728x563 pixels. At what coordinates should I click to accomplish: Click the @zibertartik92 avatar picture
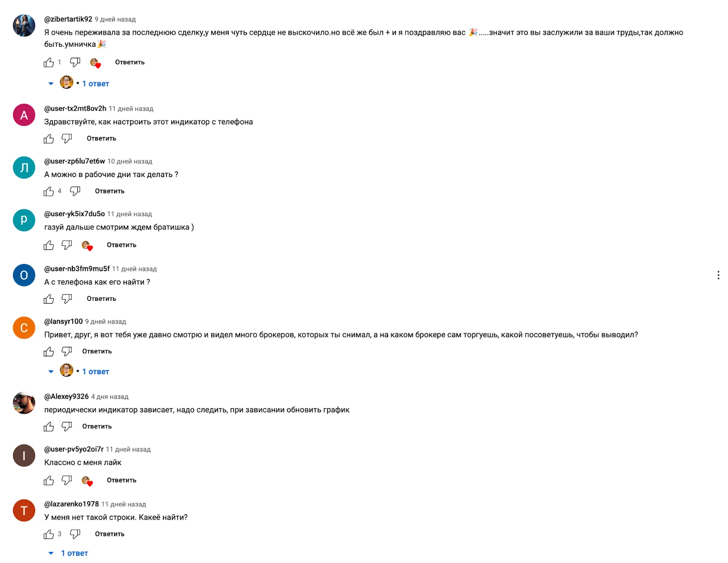click(24, 25)
